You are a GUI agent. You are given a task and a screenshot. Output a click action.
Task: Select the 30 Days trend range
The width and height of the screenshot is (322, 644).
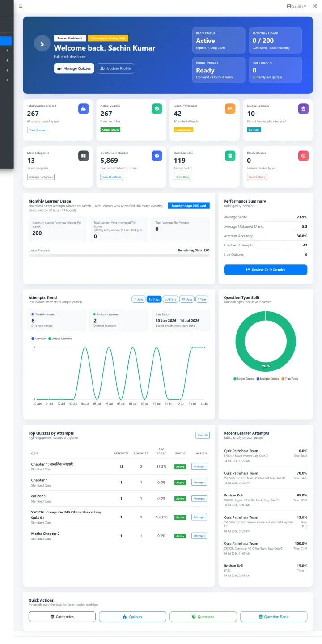[170, 299]
